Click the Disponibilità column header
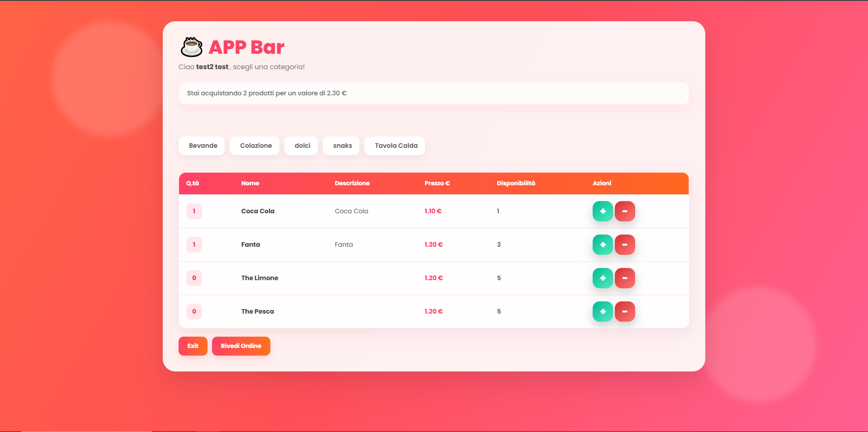The height and width of the screenshot is (432, 868). (516, 183)
